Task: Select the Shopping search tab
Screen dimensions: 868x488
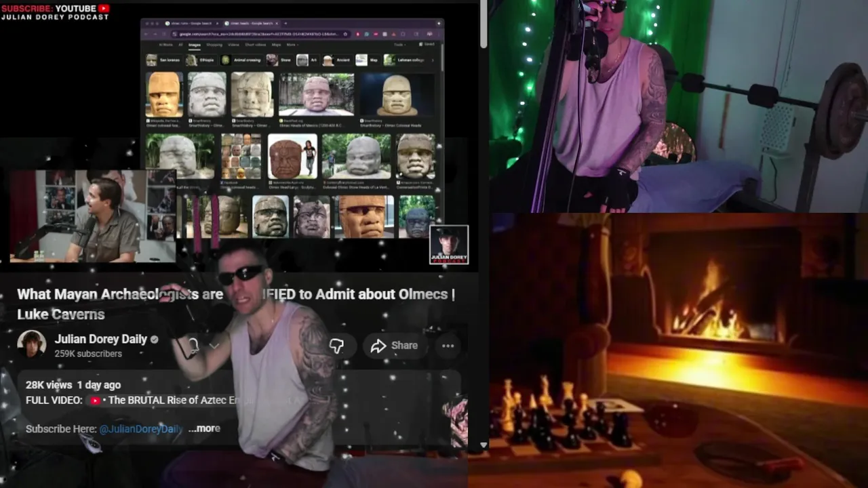Action: pyautogui.click(x=214, y=45)
